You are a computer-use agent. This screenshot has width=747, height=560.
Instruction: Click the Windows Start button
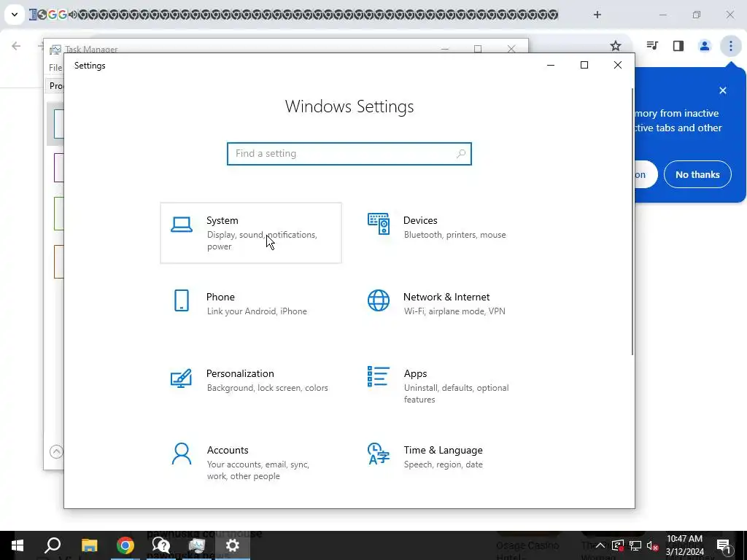coord(18,545)
